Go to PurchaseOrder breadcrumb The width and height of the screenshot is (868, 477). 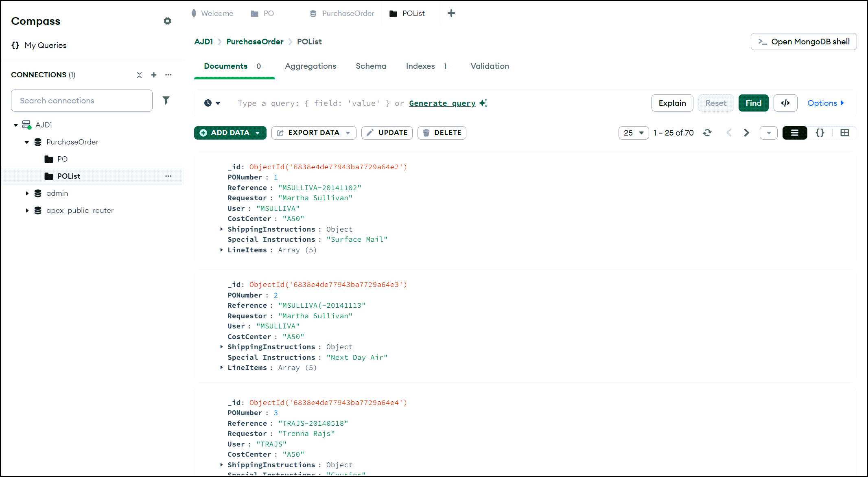click(255, 42)
